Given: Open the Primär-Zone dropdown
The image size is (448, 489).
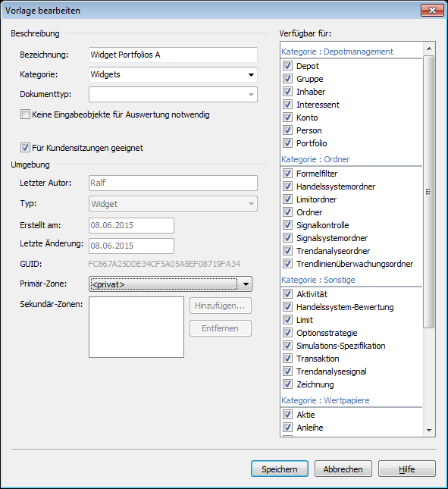Looking at the screenshot, I should point(171,284).
